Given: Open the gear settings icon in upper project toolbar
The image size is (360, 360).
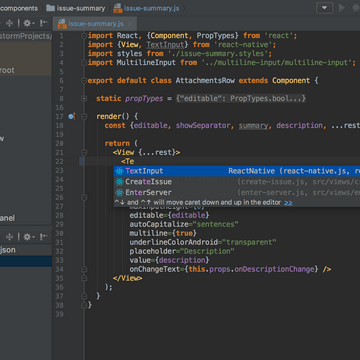Looking at the screenshot, I should (27, 23).
